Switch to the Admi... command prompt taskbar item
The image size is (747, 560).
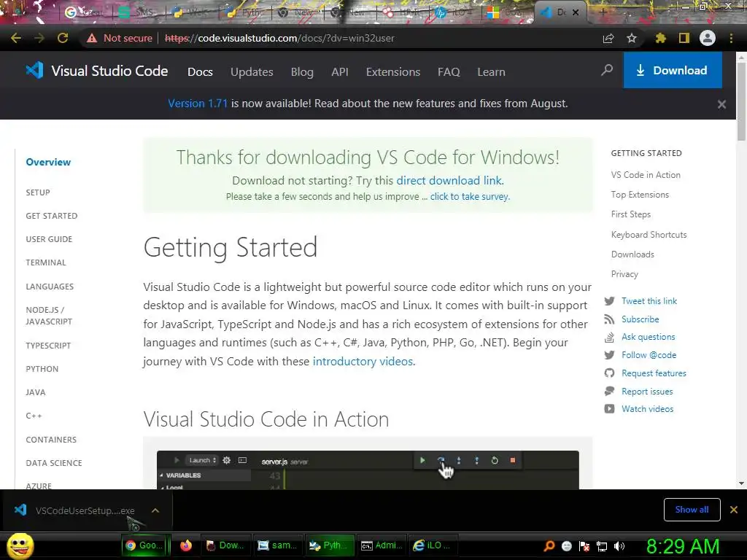[382, 545]
